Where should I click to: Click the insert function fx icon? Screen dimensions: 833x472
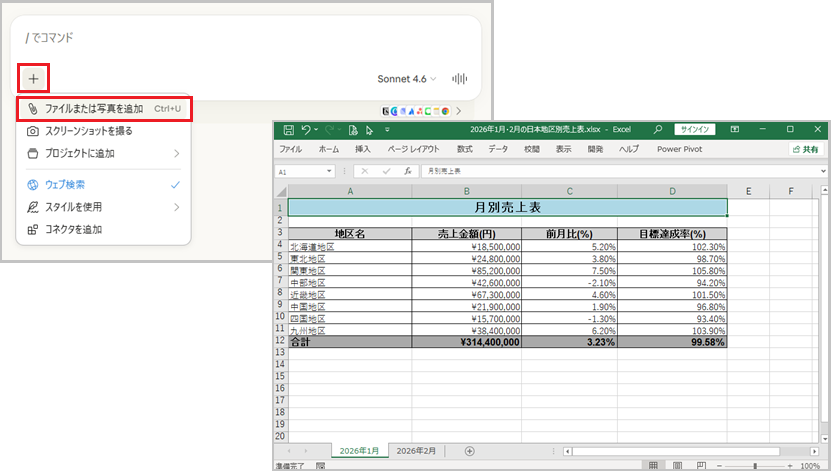coord(408,171)
